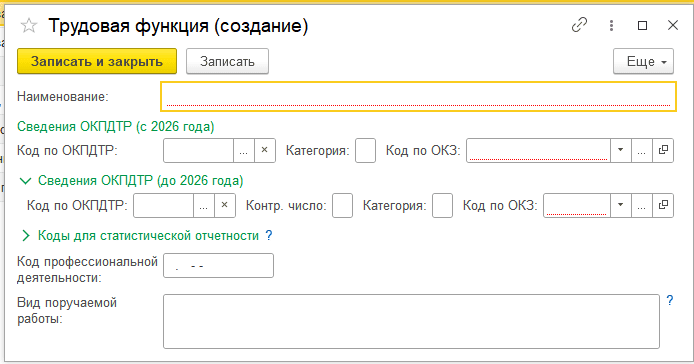Copy link to this form via chain icon
Screen dimensions: 694x364
click(x=579, y=25)
